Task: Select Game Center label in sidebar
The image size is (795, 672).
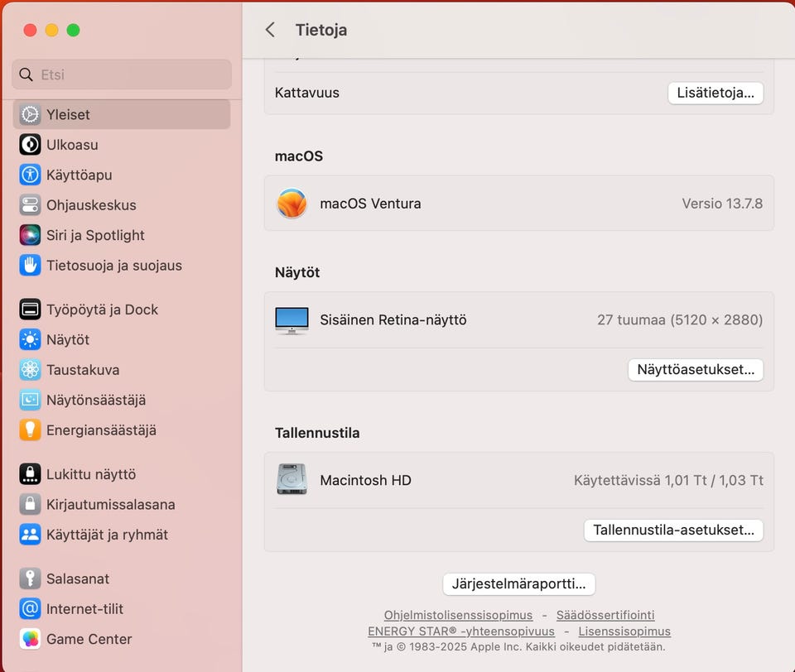Action: point(89,639)
